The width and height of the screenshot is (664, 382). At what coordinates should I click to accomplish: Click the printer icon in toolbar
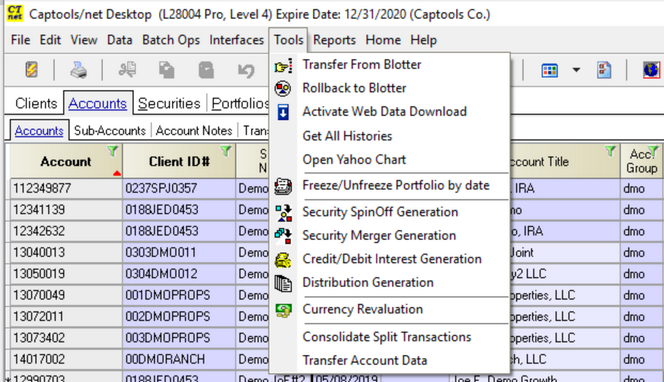(79, 70)
